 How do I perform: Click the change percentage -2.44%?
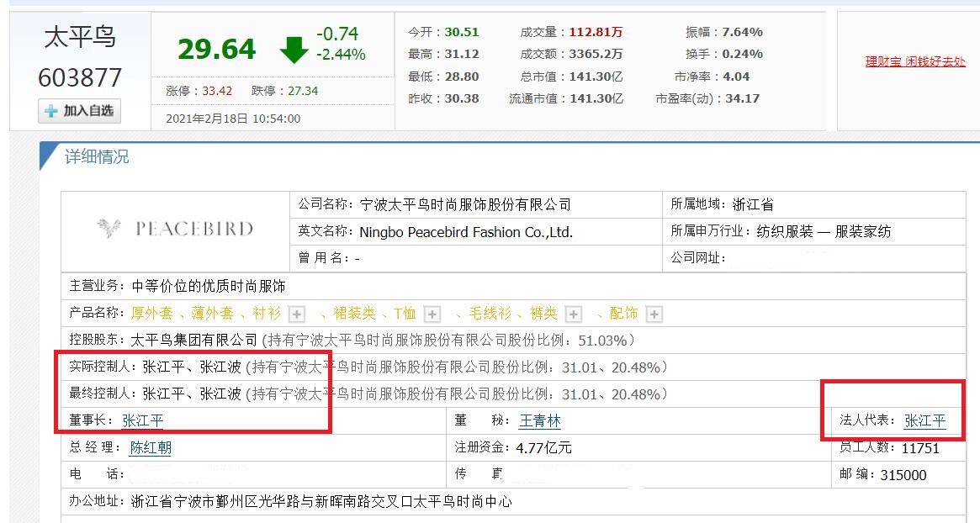(x=341, y=55)
